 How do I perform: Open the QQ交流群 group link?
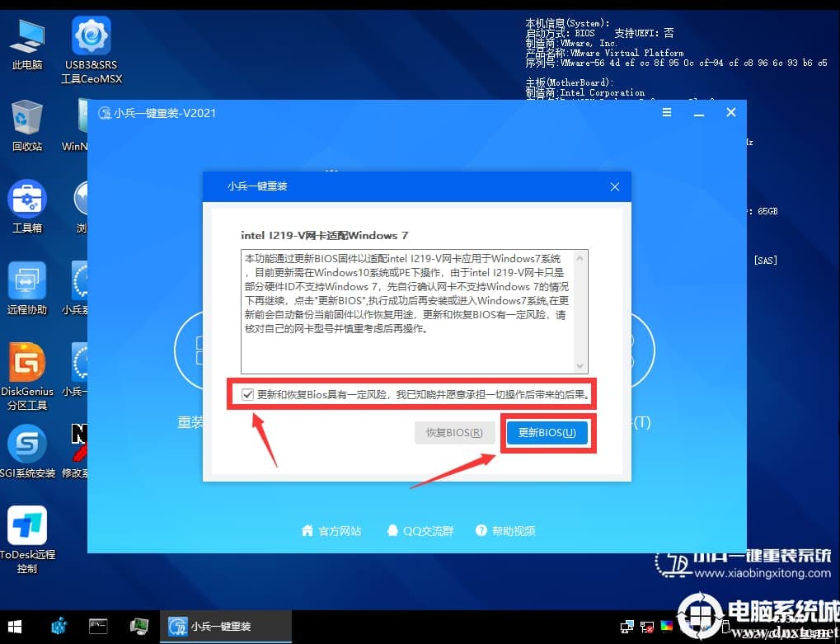(x=420, y=530)
